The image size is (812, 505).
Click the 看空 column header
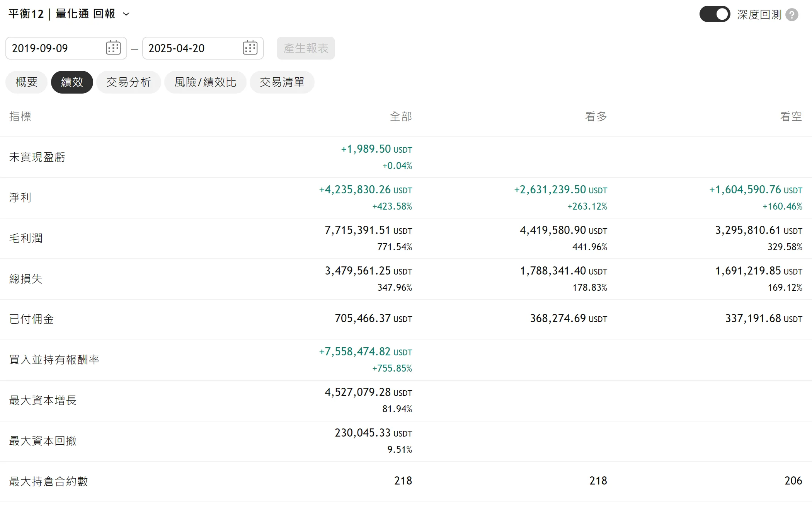click(791, 116)
